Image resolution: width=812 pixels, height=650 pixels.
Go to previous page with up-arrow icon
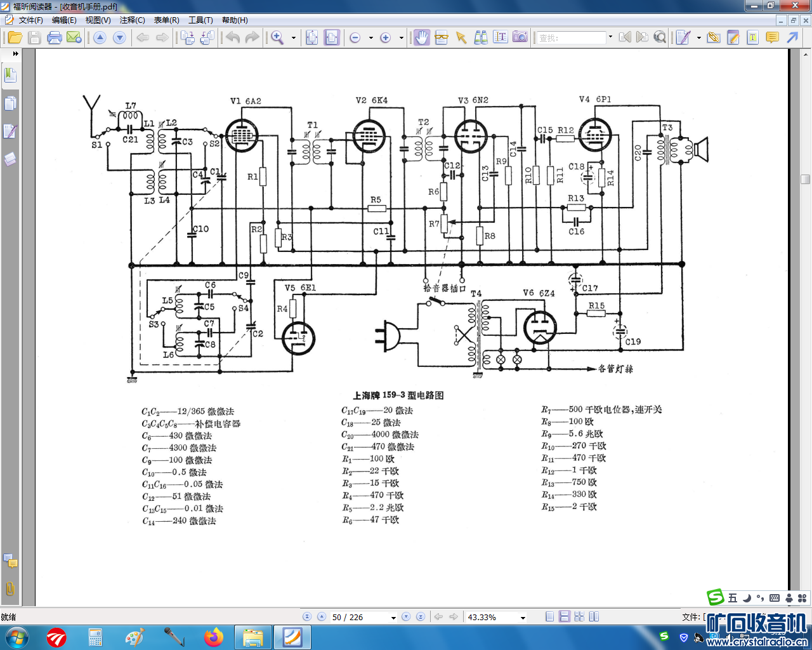coord(100,37)
